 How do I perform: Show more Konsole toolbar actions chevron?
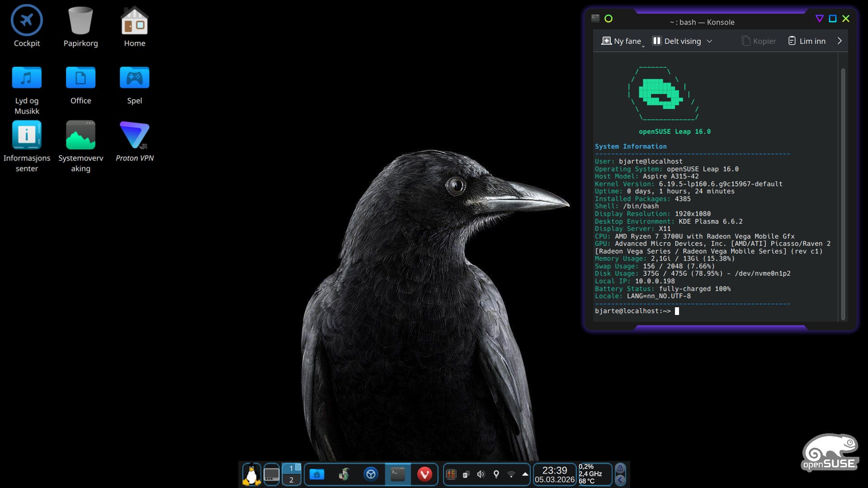pos(840,41)
